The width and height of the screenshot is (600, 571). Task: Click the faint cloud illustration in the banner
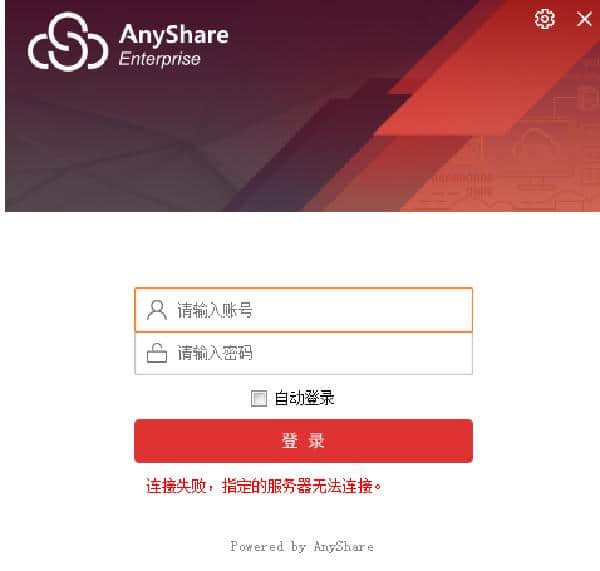535,147
